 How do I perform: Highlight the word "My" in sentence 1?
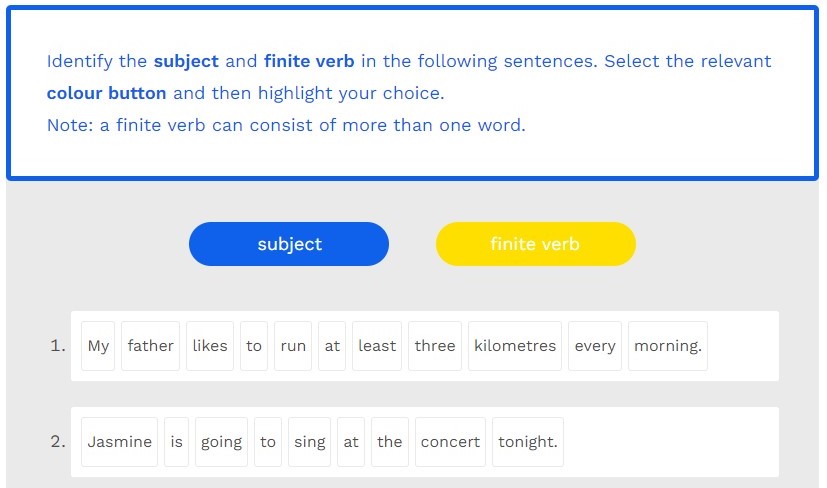[x=98, y=346]
